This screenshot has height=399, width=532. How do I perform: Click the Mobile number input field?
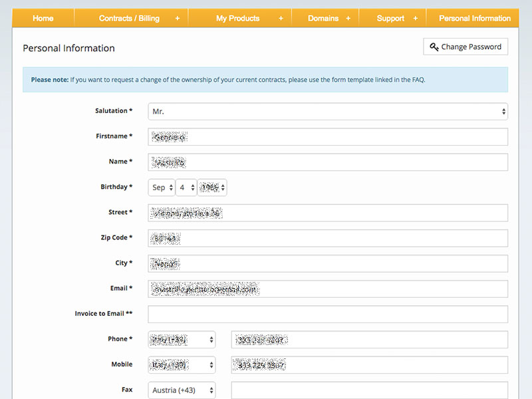click(370, 365)
